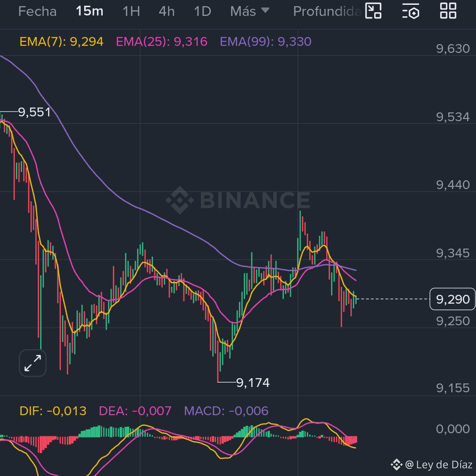Select the Fecha chart tab
The width and height of the screenshot is (476, 476).
pyautogui.click(x=37, y=11)
